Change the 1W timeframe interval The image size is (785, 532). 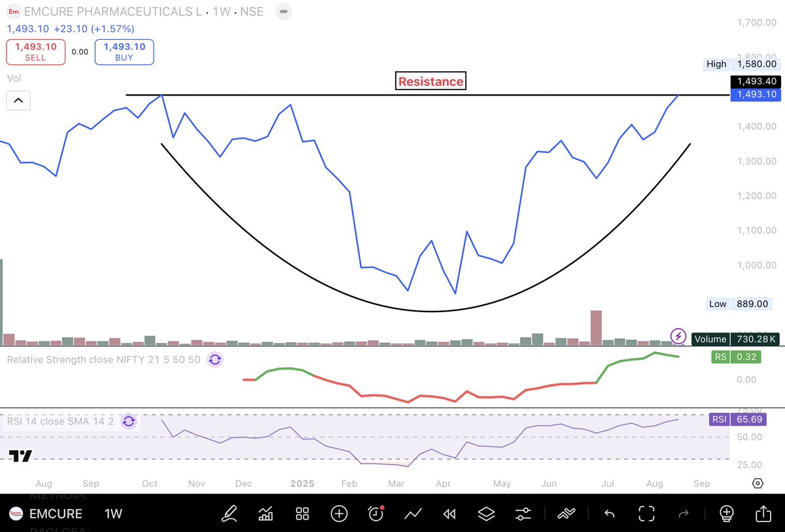[114, 514]
